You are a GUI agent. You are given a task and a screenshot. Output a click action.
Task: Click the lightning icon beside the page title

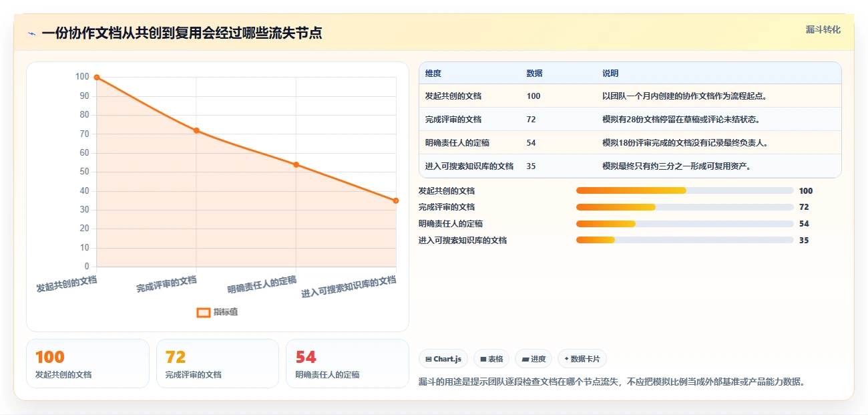click(x=31, y=33)
